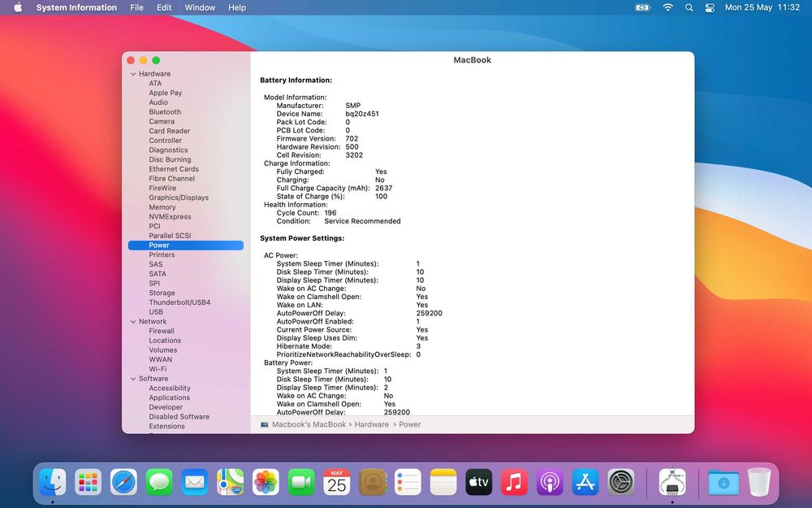Collapse the Software section
812x508 pixels.
[133, 379]
